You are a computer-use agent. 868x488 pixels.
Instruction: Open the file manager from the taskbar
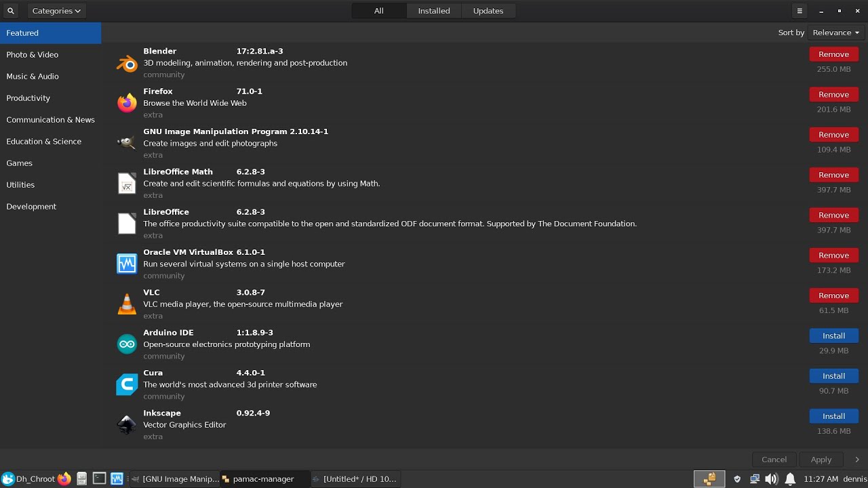click(x=81, y=479)
